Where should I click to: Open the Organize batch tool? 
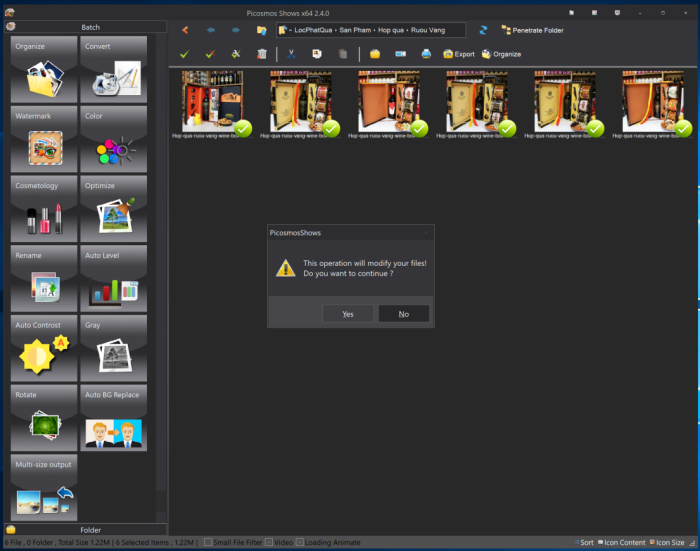pyautogui.click(x=44, y=70)
